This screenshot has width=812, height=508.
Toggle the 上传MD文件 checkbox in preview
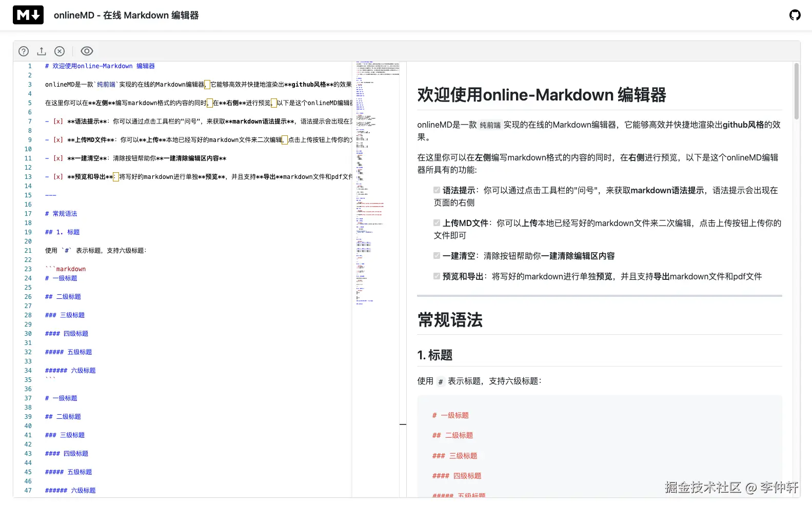pyautogui.click(x=437, y=223)
